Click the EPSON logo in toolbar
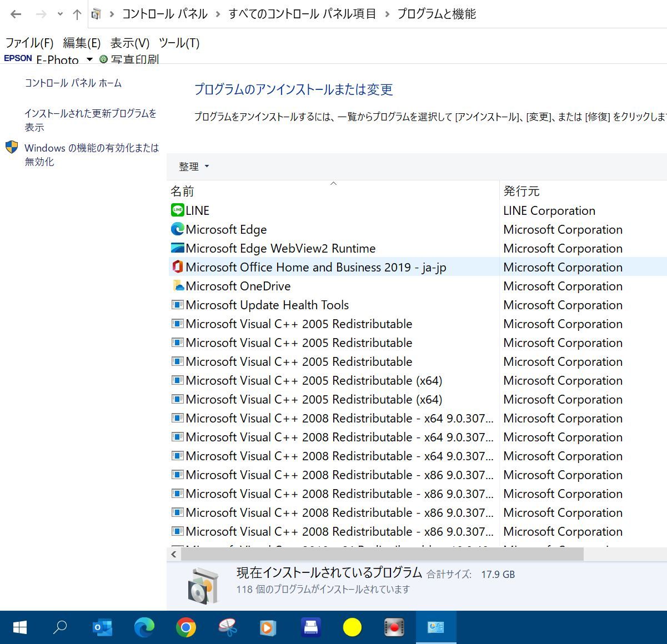This screenshot has height=644, width=667. 18,58
